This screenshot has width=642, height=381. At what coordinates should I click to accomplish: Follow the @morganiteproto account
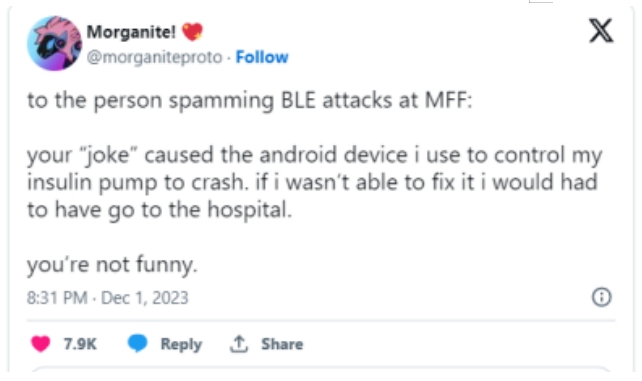click(262, 57)
